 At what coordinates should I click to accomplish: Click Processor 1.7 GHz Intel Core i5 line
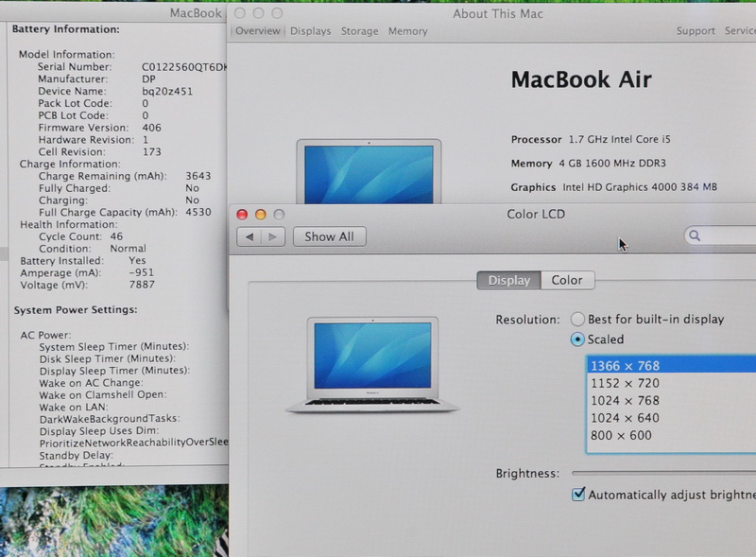point(591,140)
